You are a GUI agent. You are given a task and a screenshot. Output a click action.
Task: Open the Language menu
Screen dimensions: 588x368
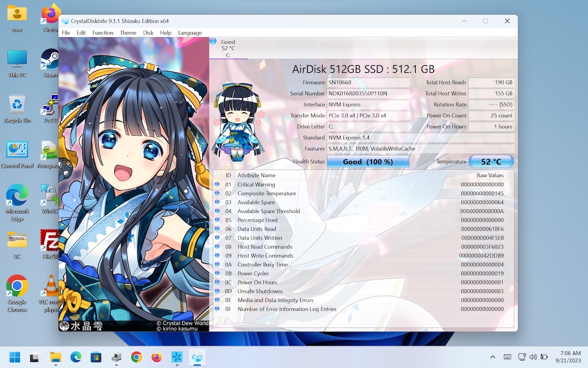tap(190, 33)
